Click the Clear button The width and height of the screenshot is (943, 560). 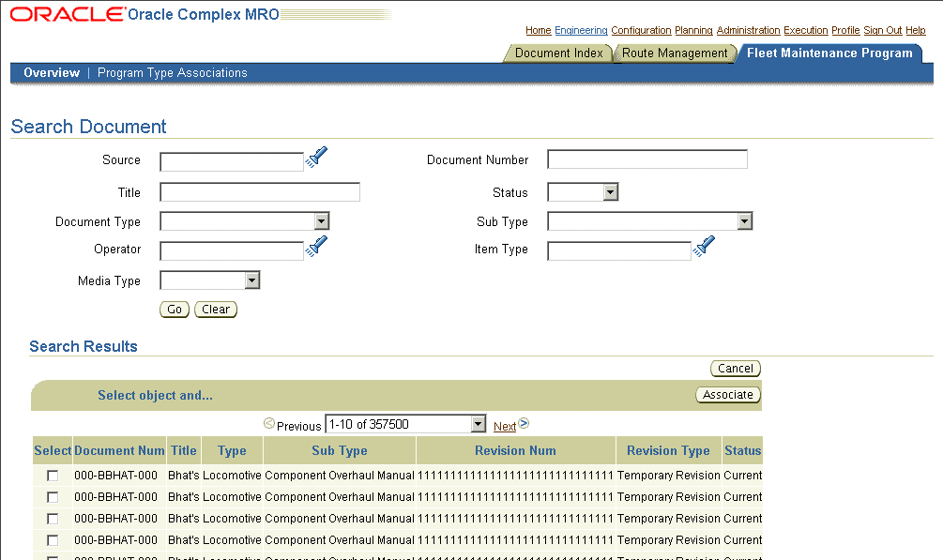point(215,310)
